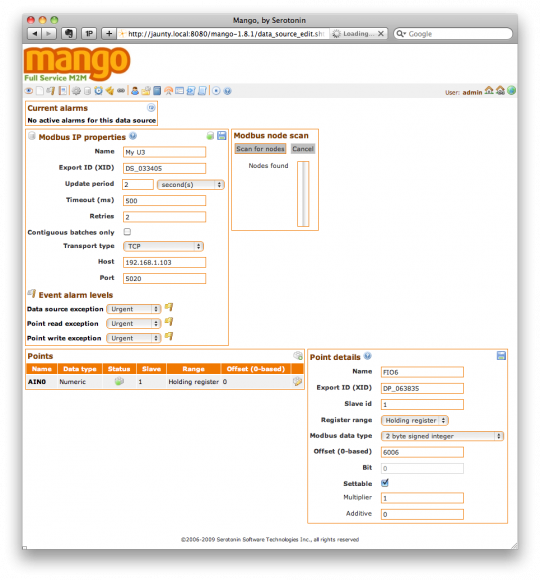Toggle Contiguous batches only checkbox
This screenshot has width=540, height=580.
pos(127,232)
